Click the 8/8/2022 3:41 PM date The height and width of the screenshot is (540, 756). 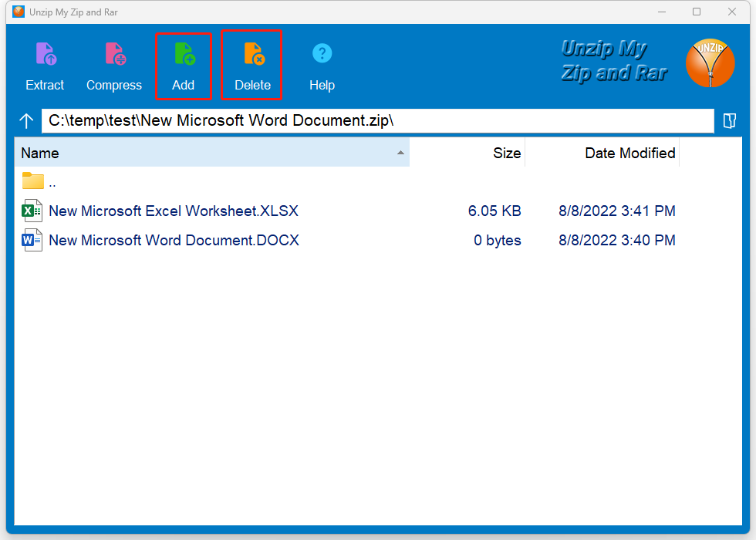[617, 211]
